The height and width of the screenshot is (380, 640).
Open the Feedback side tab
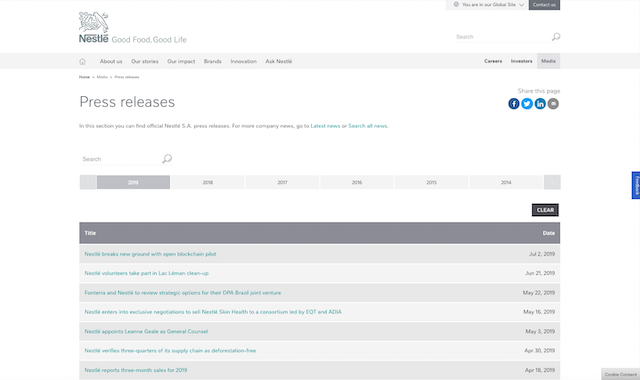pos(636,185)
